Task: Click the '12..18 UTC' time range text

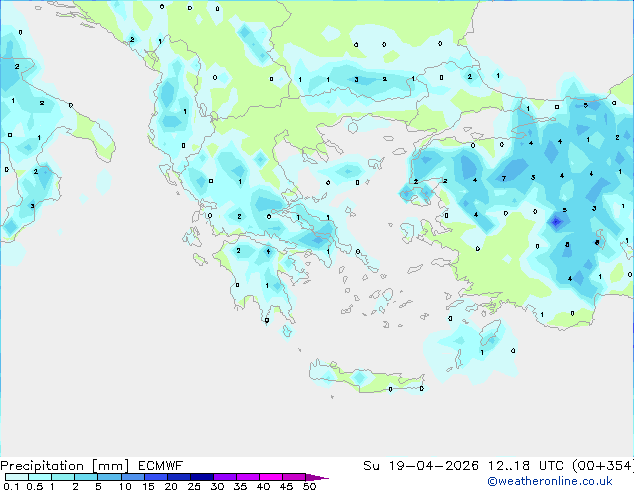Action: [527, 466]
